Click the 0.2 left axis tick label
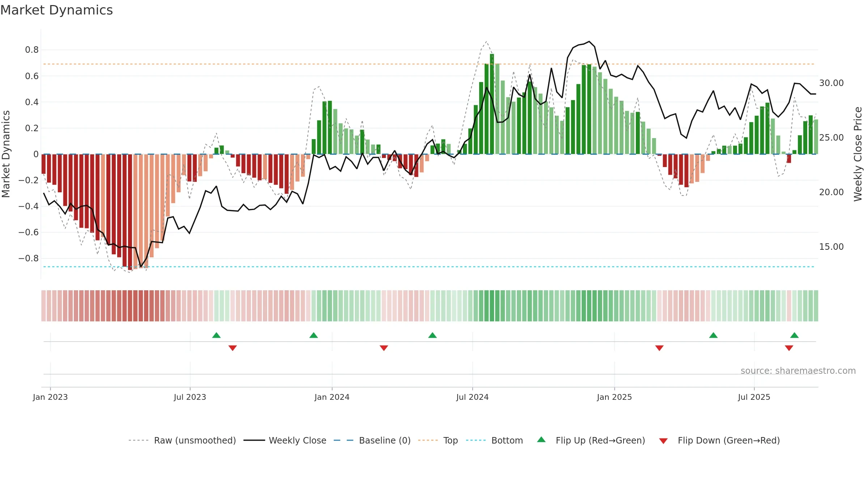The image size is (868, 488). point(32,128)
